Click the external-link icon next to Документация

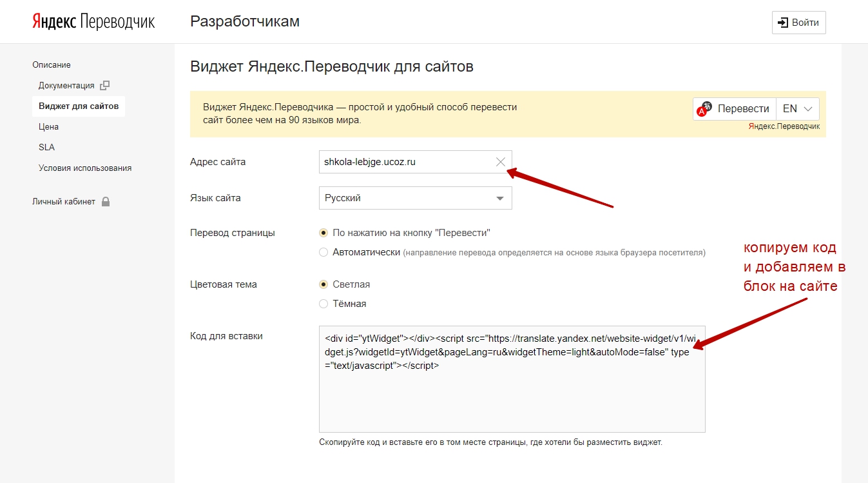(105, 85)
